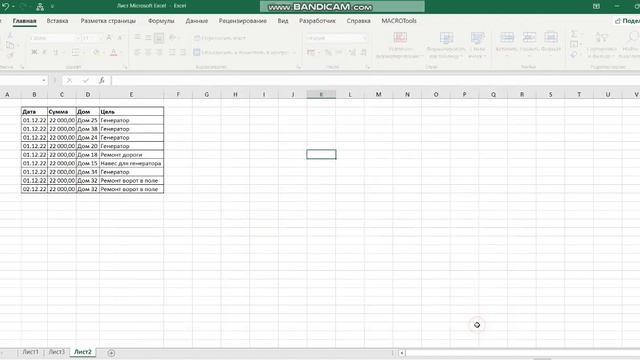Image resolution: width=640 pixels, height=360 pixels.
Task: Click the AutoSum sigma icon
Action: coord(573,34)
